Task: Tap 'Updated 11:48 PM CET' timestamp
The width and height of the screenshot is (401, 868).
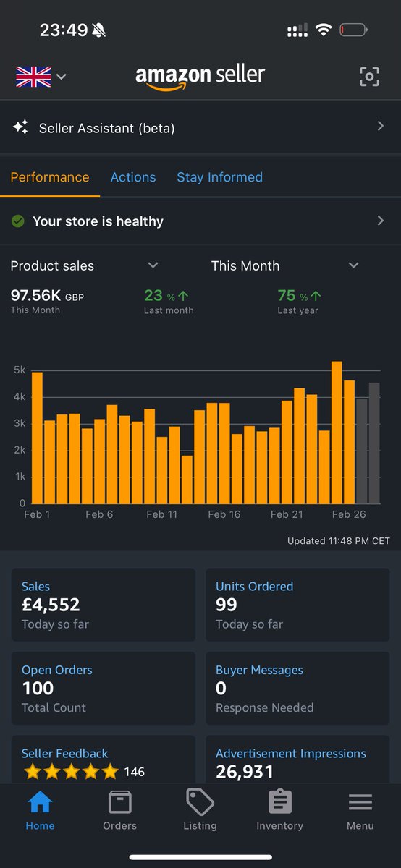Action: click(339, 541)
